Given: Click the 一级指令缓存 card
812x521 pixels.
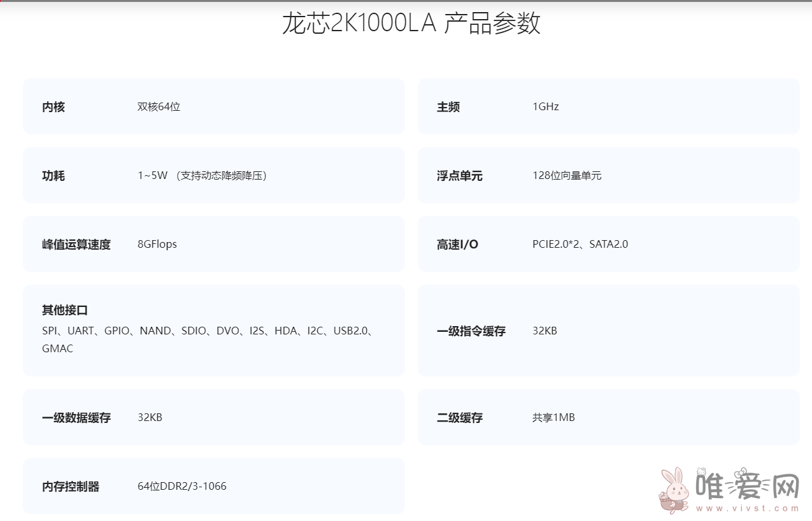Looking at the screenshot, I should pos(608,331).
